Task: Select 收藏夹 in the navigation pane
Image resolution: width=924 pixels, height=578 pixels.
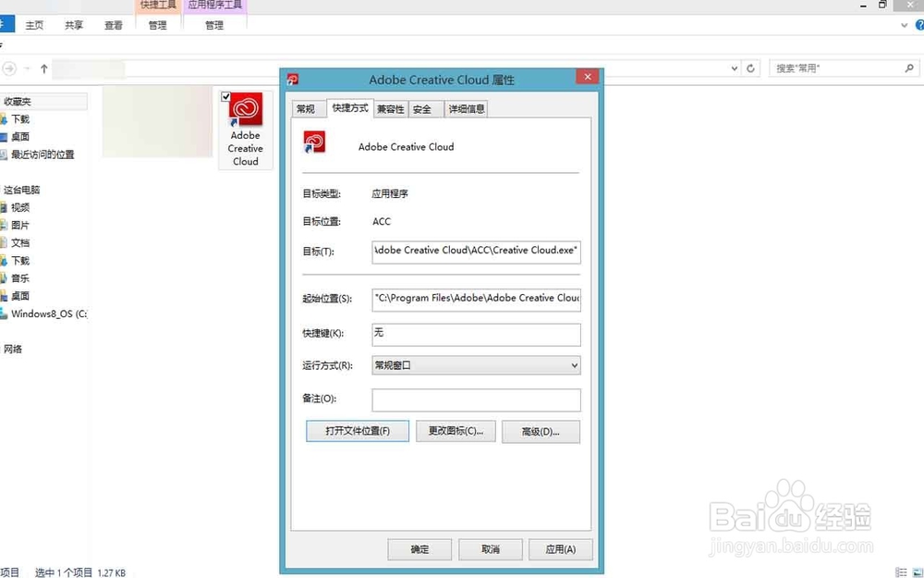Action: (x=18, y=102)
